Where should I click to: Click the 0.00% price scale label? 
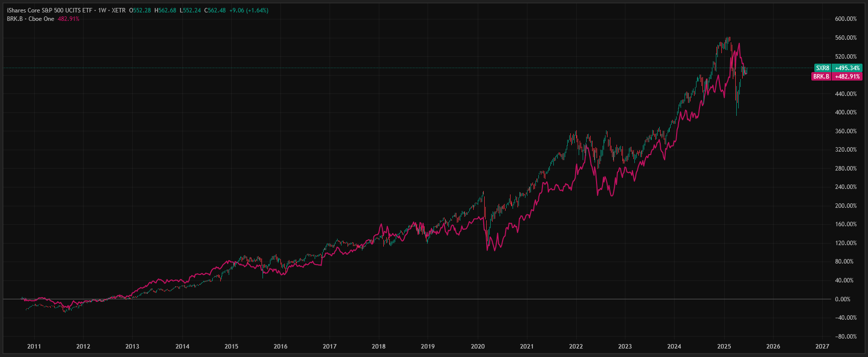[843, 299]
